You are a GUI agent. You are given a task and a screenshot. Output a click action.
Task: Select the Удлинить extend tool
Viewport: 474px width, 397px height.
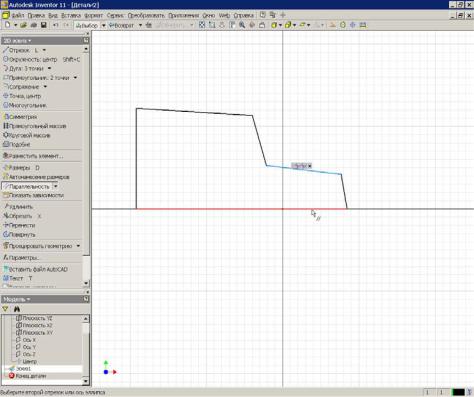click(x=19, y=207)
